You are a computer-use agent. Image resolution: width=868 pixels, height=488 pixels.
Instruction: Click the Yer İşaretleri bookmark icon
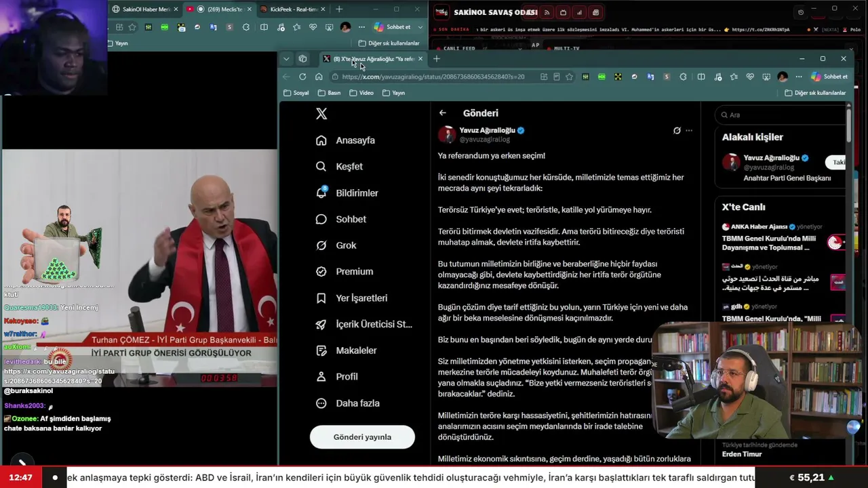tap(321, 298)
